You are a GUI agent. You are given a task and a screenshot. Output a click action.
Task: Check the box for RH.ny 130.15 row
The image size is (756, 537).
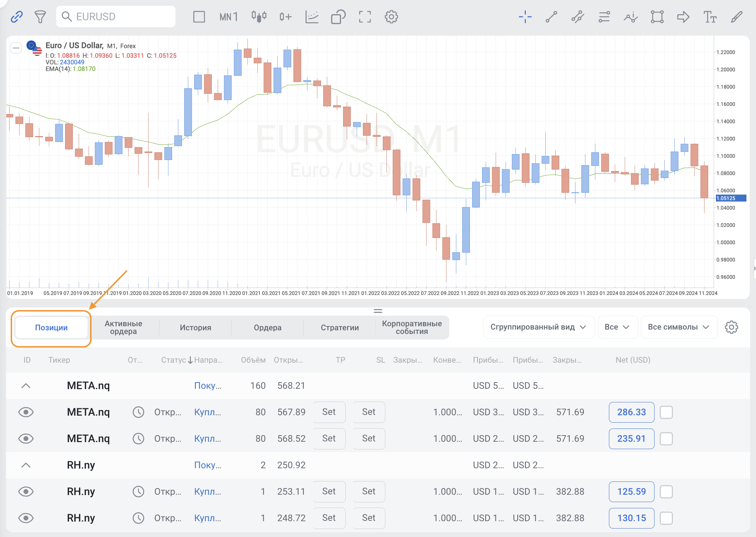666,518
